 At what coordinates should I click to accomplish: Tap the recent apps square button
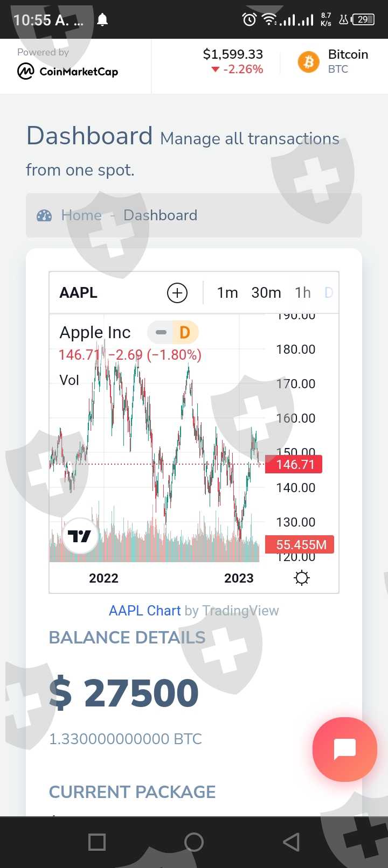[97, 842]
